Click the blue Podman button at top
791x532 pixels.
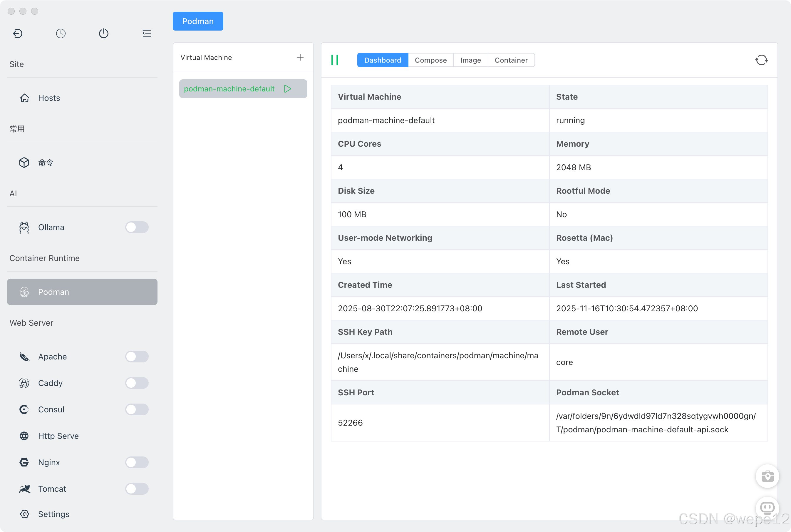[x=198, y=21]
